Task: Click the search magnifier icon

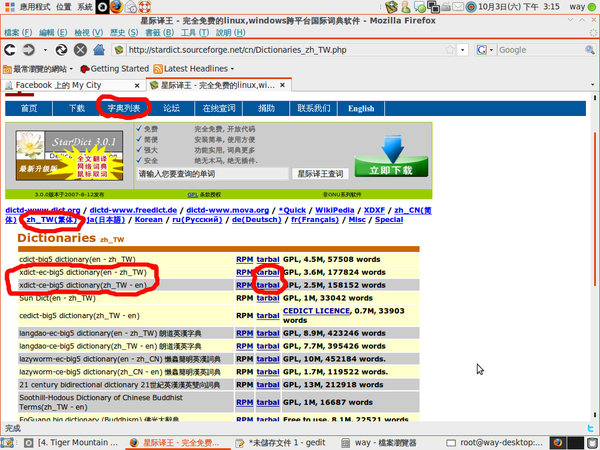Action: (x=590, y=50)
